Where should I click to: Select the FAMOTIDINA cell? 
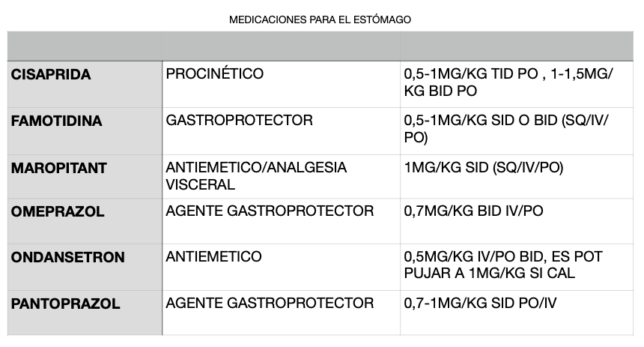[85, 131]
